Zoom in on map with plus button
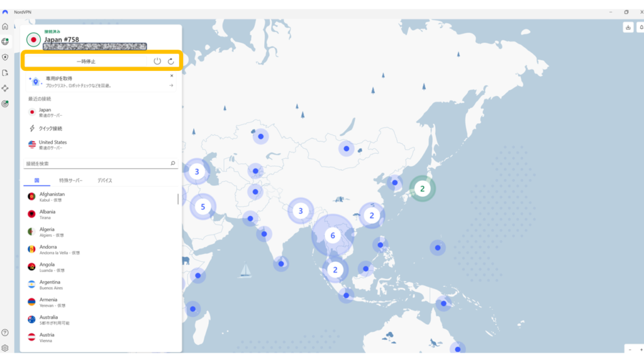This screenshot has height=362, width=644. tap(640, 349)
